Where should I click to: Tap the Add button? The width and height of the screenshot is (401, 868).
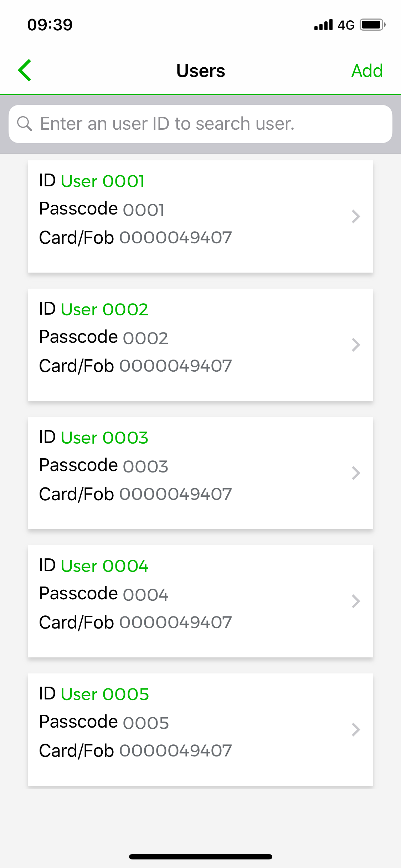click(367, 71)
